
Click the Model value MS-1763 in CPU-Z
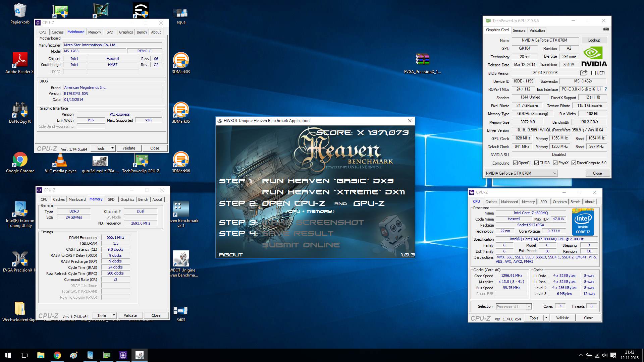tap(95, 51)
